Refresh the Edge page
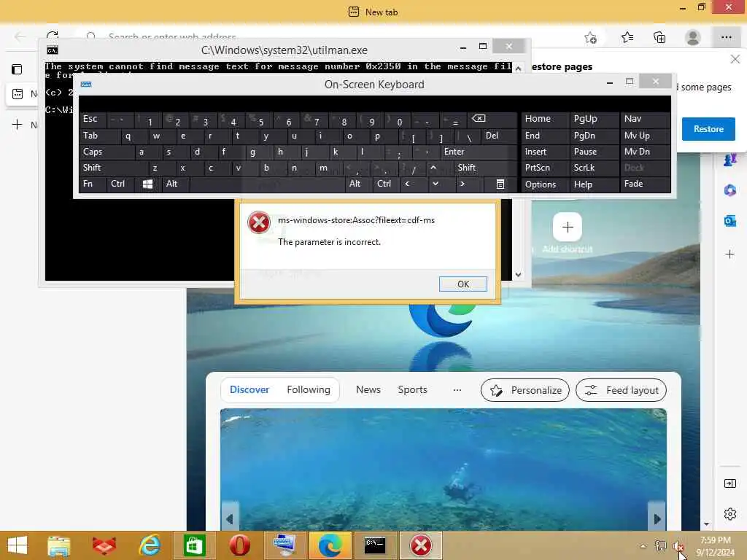This screenshot has height=560, width=747. [x=53, y=35]
